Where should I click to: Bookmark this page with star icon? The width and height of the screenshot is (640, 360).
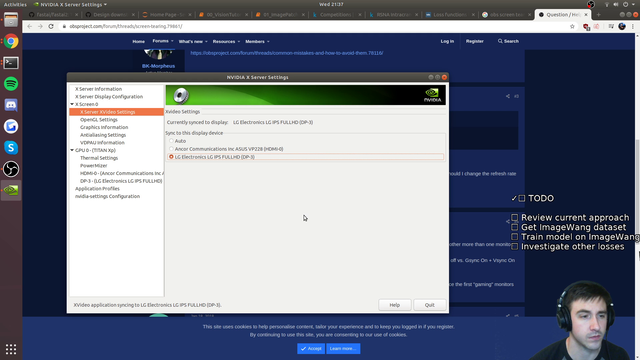coord(572,26)
